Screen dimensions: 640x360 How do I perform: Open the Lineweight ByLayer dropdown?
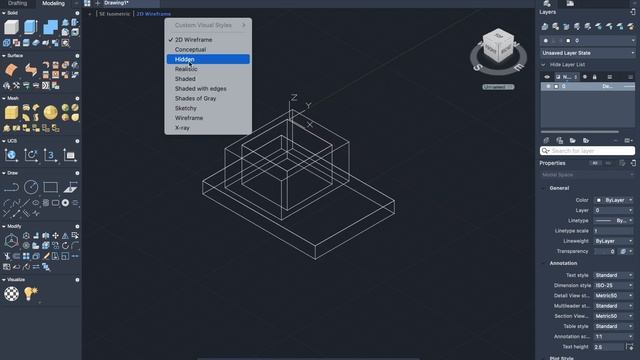(x=614, y=241)
